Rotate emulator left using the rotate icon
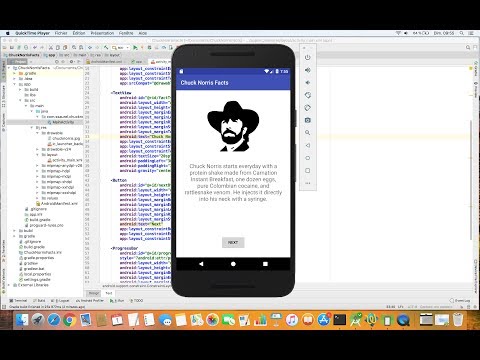480x360 pixels. (x=308, y=95)
